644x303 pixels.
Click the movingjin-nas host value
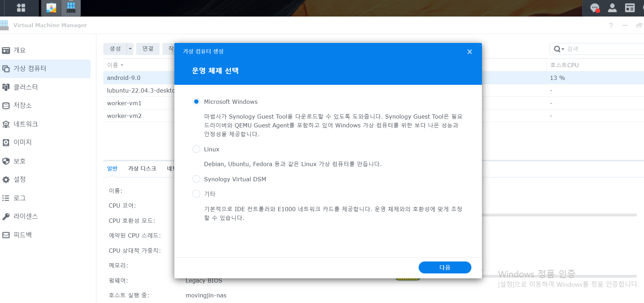pos(206,295)
